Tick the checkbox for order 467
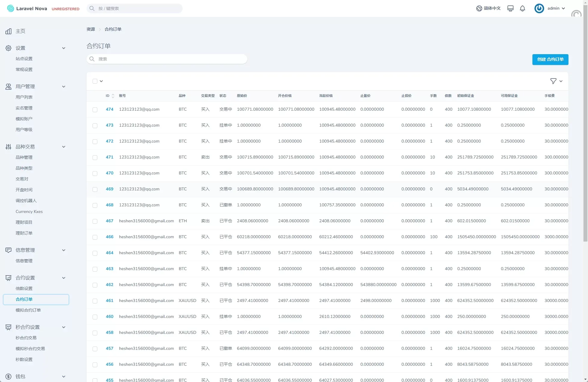The image size is (588, 382). click(95, 221)
